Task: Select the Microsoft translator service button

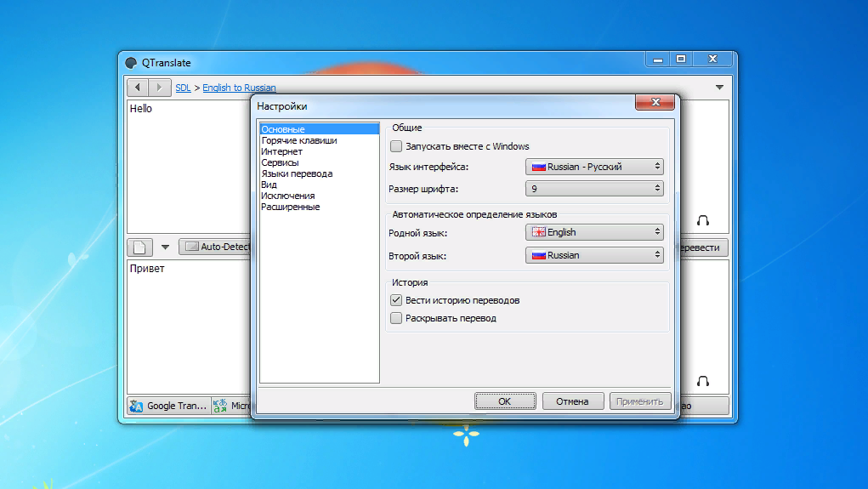Action: 232,406
